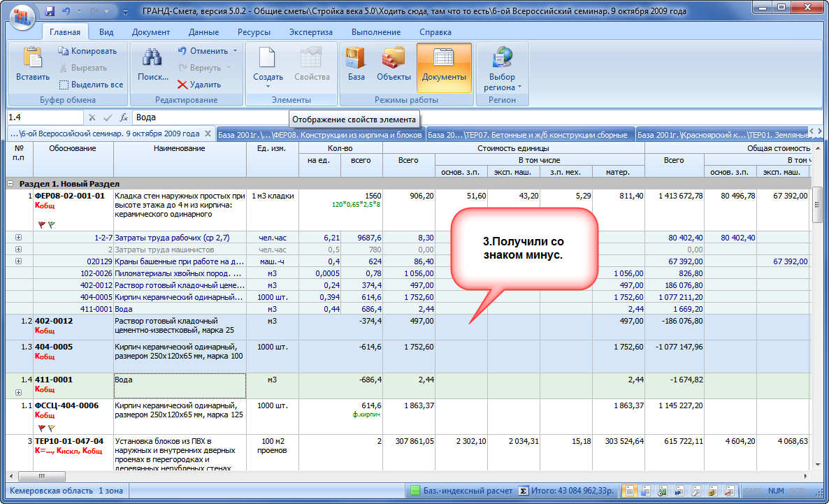829x504 pixels.
Task: Toggle Баз.-индексный расчет green indicator
Action: tap(415, 491)
